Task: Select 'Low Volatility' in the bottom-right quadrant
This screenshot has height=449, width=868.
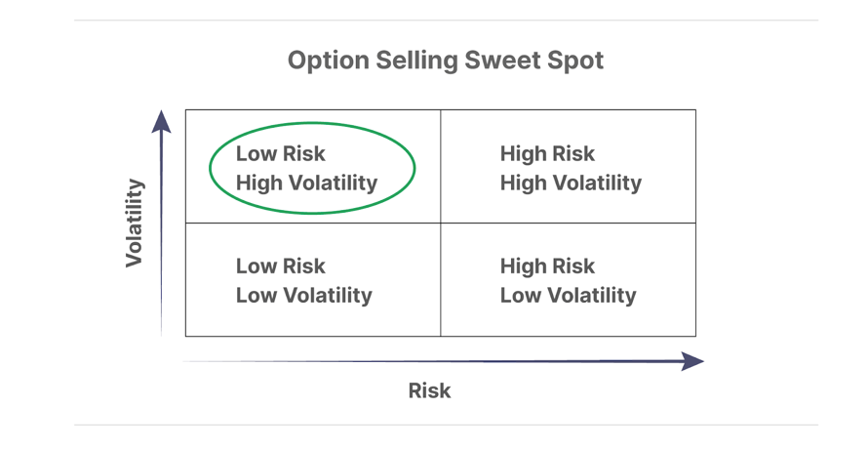Action: coord(568,296)
